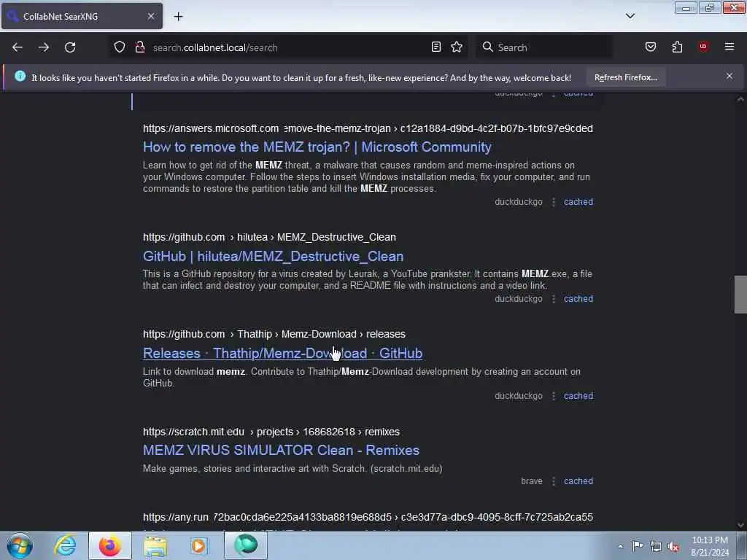Focus the address bar URL field

click(288, 47)
